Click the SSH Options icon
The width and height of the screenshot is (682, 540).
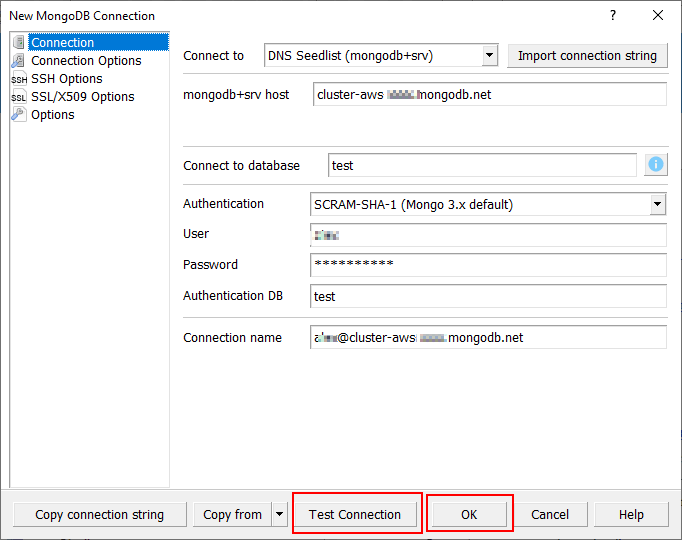click(x=19, y=79)
